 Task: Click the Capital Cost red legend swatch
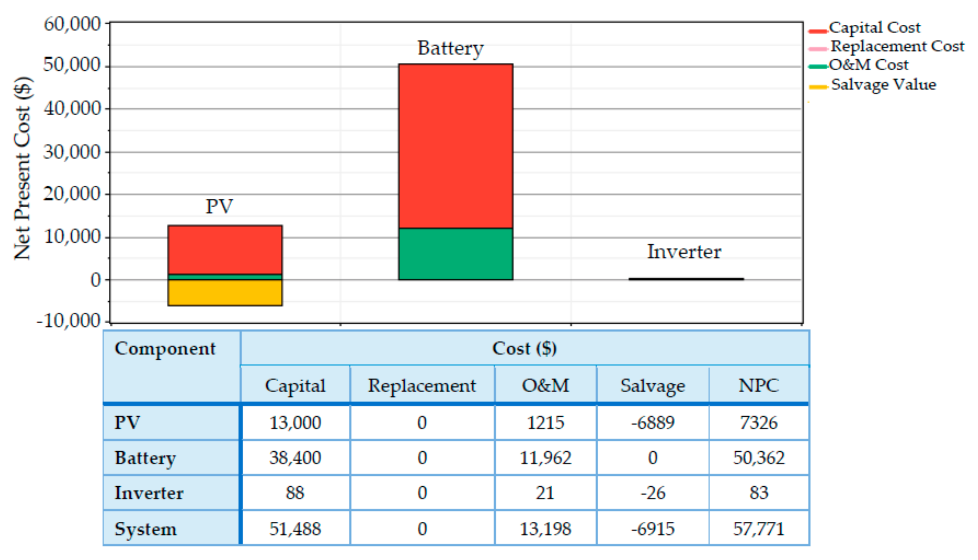click(x=818, y=31)
